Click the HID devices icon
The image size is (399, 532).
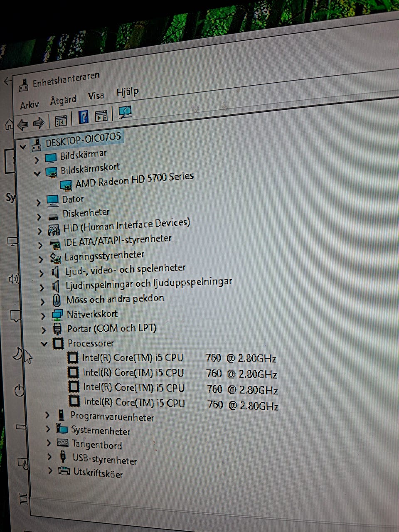54,230
